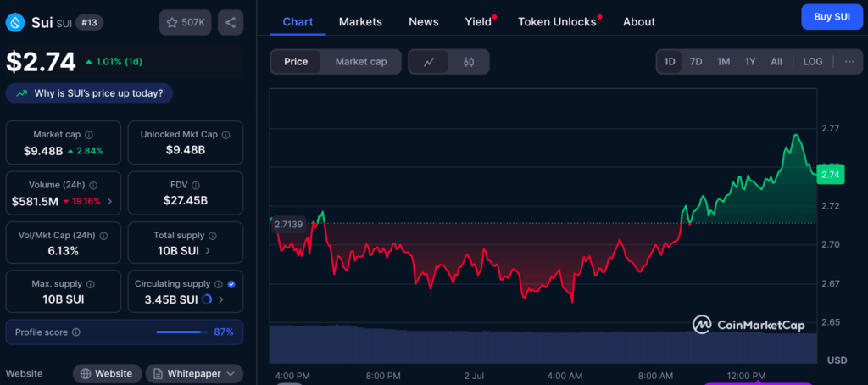
Task: Expand Circulating supply chevron
Action: click(x=221, y=299)
